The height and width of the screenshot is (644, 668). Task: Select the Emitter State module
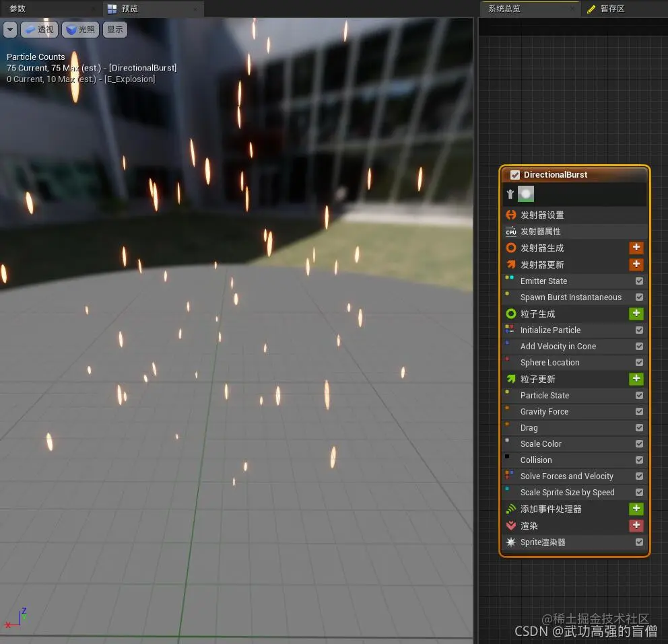pos(574,281)
